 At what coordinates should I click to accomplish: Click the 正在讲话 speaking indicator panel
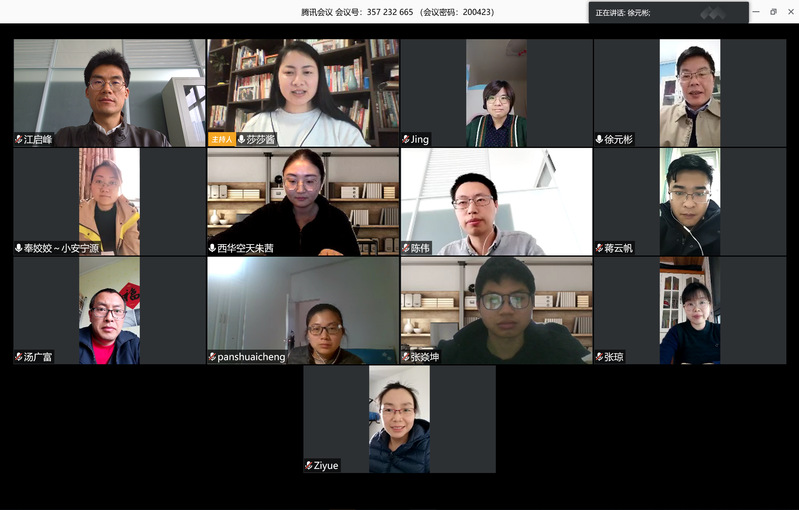coord(669,13)
